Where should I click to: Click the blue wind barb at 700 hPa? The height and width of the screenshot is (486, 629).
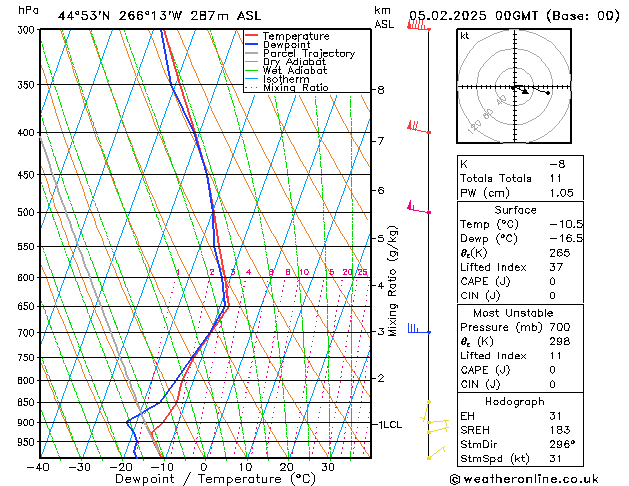point(419,328)
